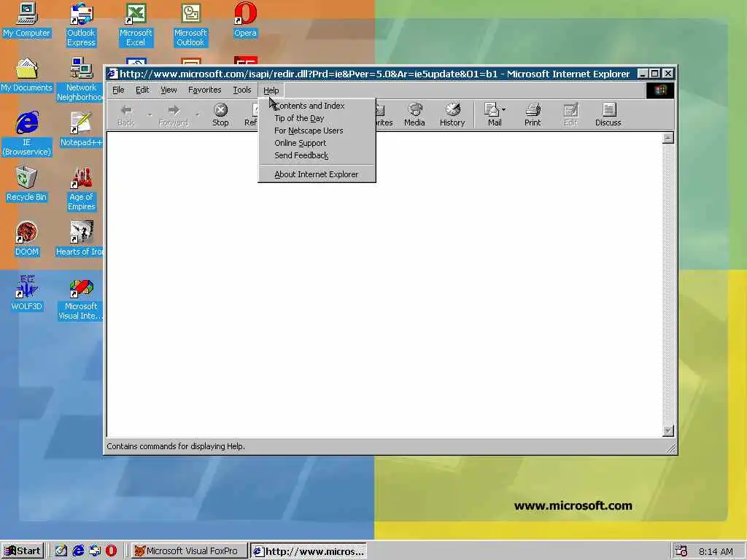The height and width of the screenshot is (560, 747).
Task: Select DOOM desktop shortcut
Action: coord(27,239)
